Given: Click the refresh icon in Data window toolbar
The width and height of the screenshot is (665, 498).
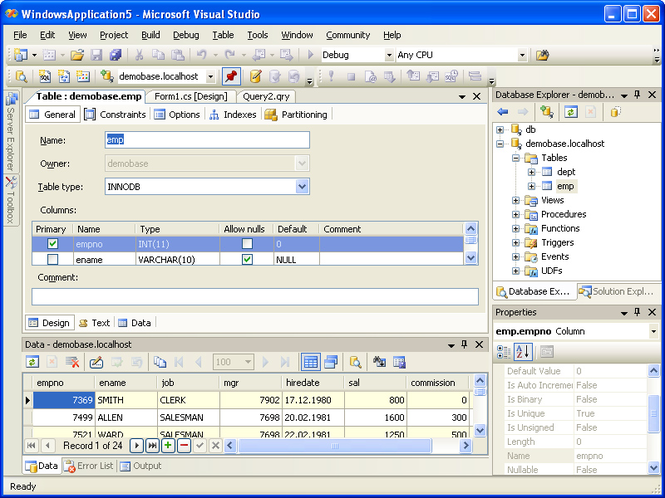Looking at the screenshot, I should (x=32, y=362).
